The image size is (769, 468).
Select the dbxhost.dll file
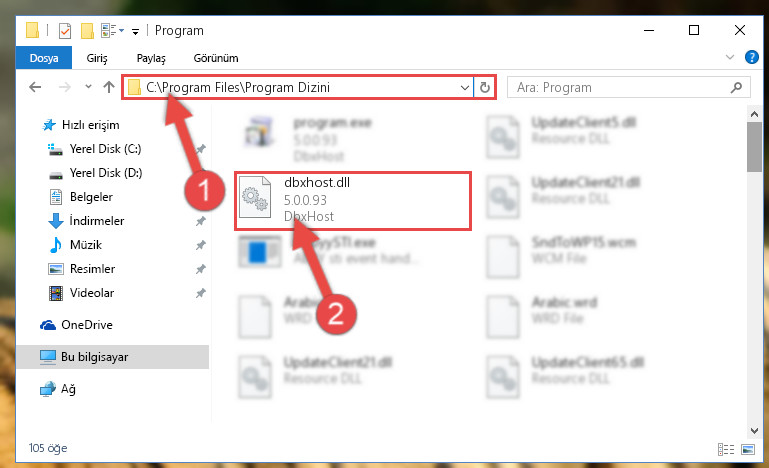pos(353,200)
